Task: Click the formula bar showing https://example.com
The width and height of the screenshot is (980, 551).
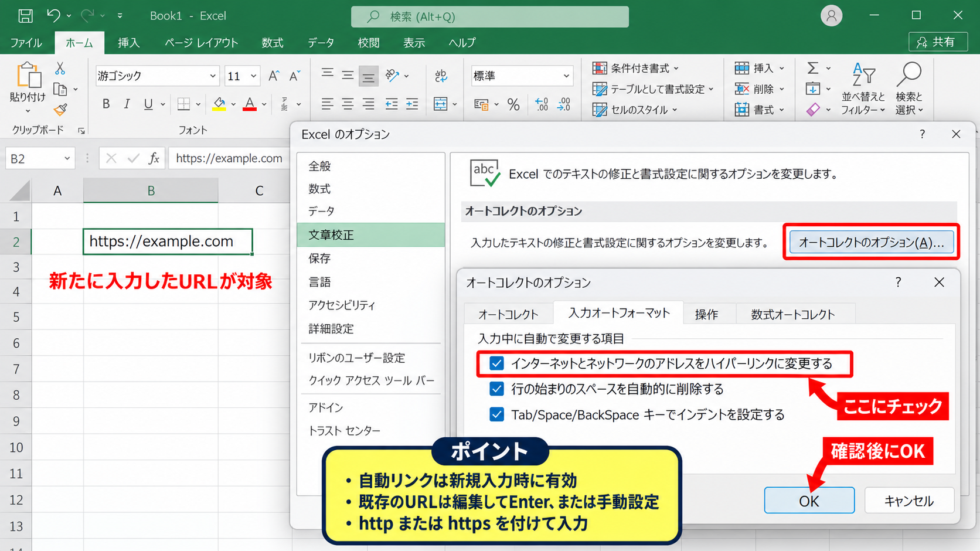Action: tap(229, 158)
